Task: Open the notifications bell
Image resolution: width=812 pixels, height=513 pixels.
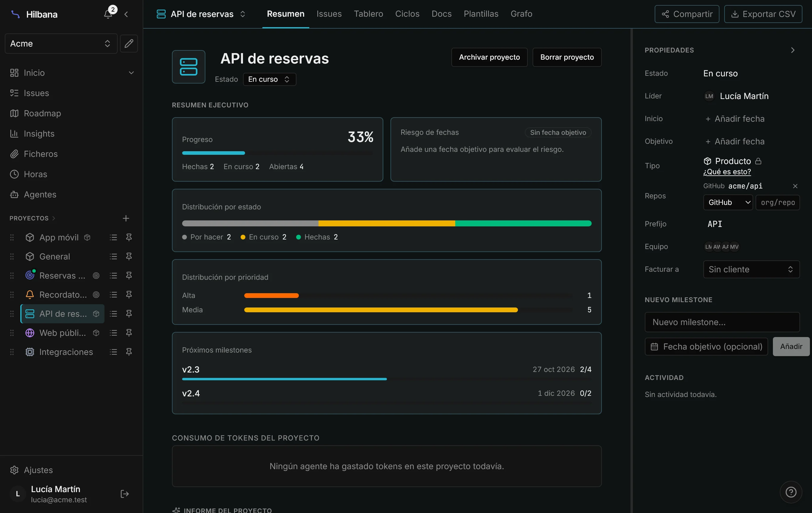Action: coord(108,14)
